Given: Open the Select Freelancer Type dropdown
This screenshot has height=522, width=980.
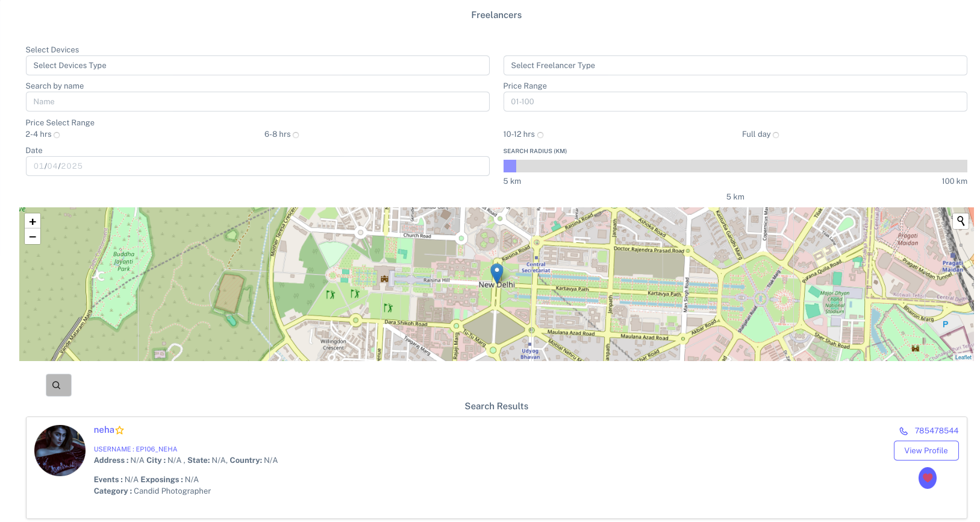Looking at the screenshot, I should 735,66.
